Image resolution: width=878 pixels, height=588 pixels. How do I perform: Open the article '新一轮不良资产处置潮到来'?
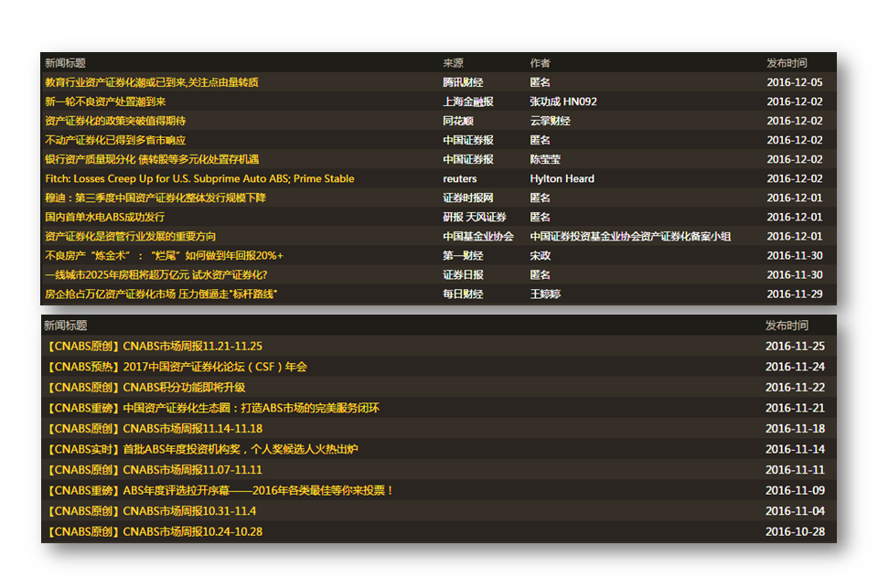tap(105, 102)
